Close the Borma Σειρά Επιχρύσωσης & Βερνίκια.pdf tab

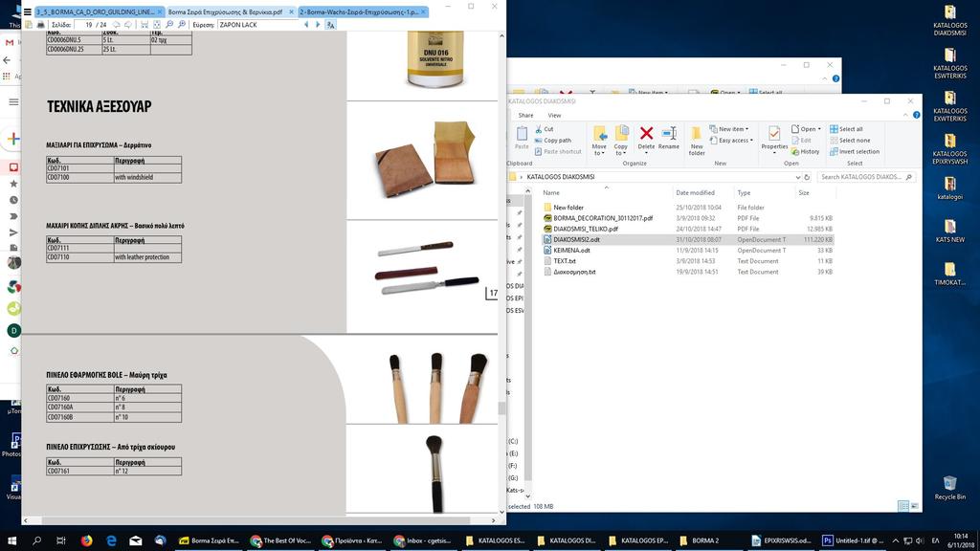291,11
